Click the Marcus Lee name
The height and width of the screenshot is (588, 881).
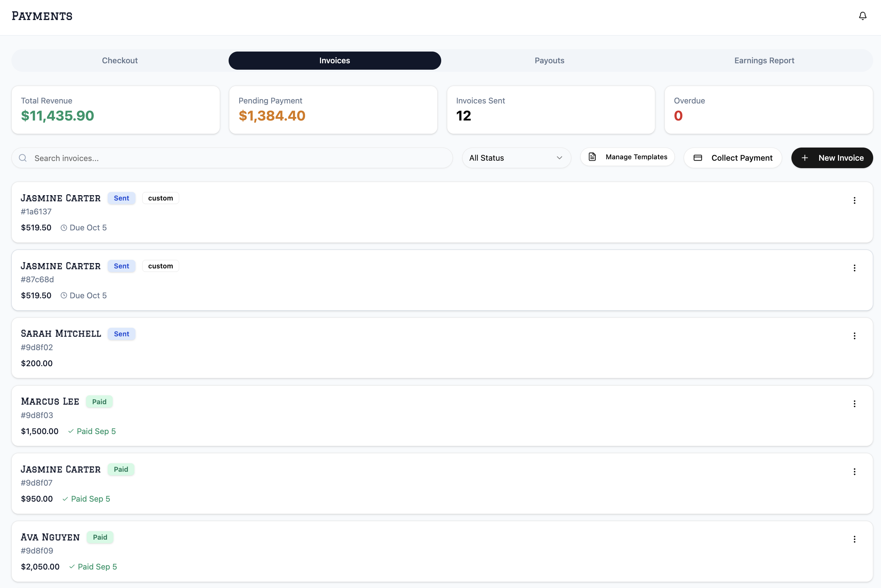pos(50,401)
